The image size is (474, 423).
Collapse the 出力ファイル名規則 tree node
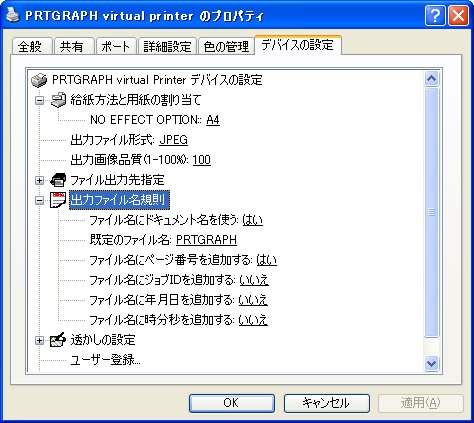point(39,200)
